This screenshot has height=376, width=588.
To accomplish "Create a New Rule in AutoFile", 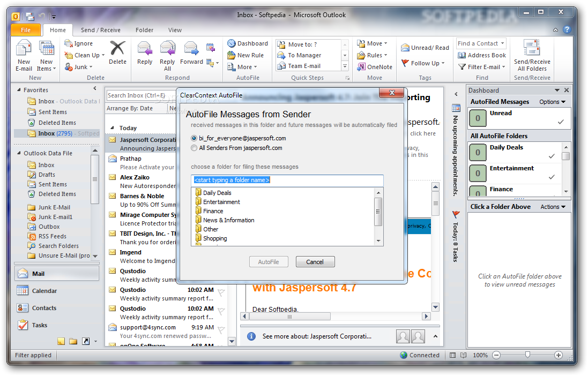I will 245,55.
